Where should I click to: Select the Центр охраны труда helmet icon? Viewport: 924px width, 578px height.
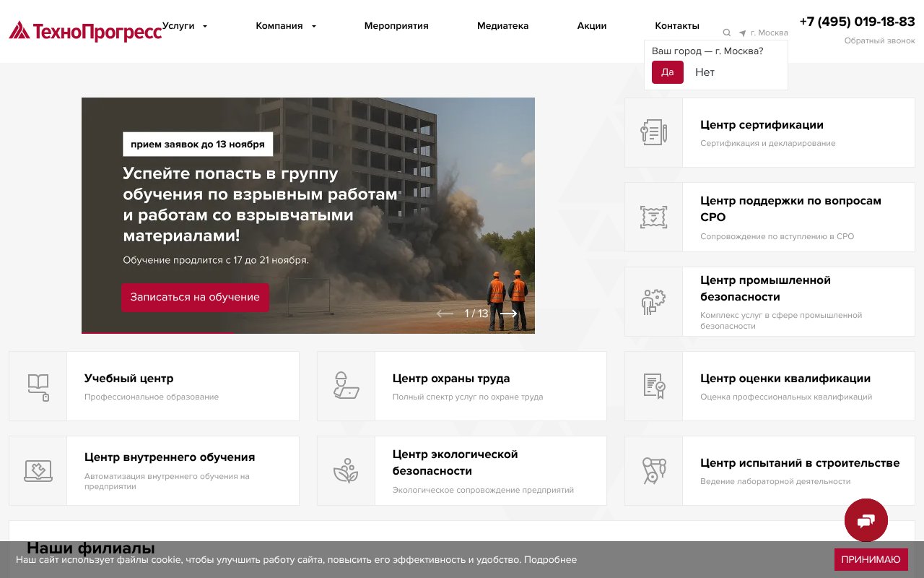coord(345,386)
